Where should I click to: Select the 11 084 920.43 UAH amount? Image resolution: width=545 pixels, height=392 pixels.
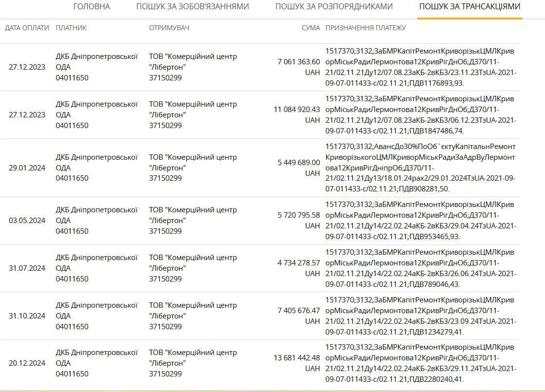point(297,114)
